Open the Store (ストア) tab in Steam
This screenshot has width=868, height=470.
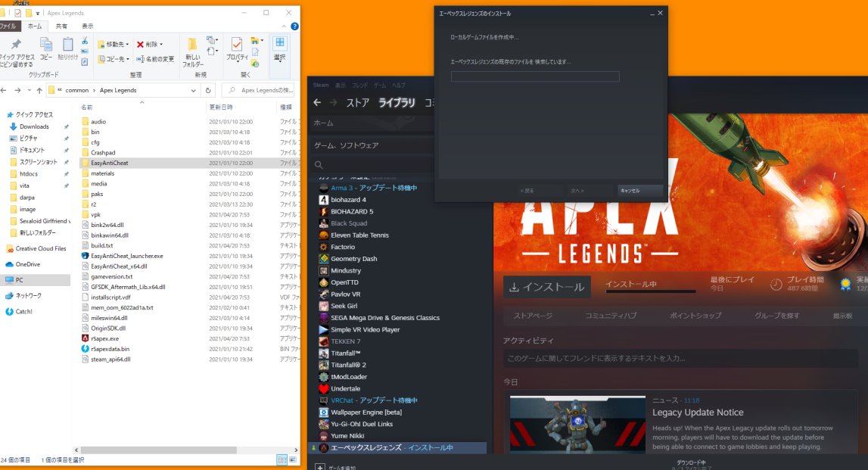tap(357, 102)
